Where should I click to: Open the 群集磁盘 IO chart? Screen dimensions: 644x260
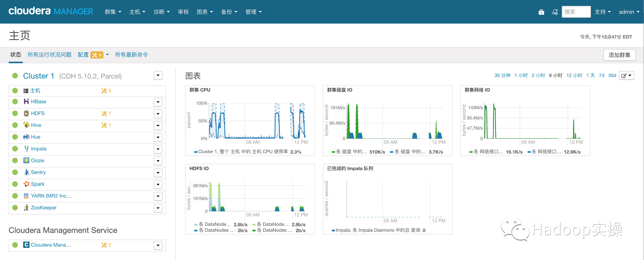(387, 121)
